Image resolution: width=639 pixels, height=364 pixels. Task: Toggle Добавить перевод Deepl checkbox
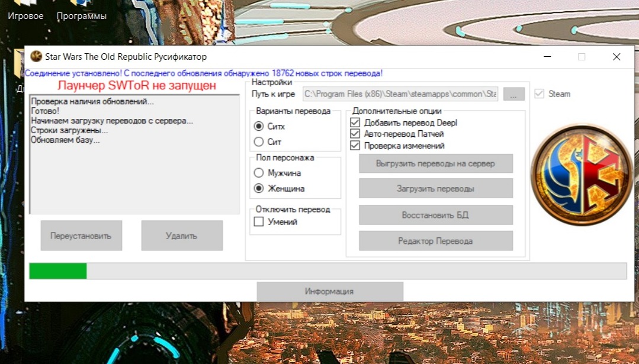[355, 123]
